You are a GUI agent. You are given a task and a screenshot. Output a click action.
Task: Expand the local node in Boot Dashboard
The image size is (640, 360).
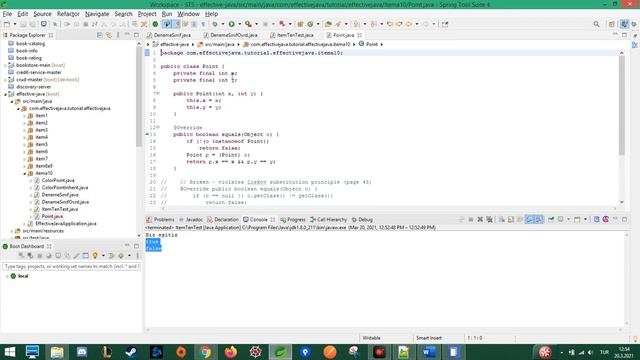7,276
